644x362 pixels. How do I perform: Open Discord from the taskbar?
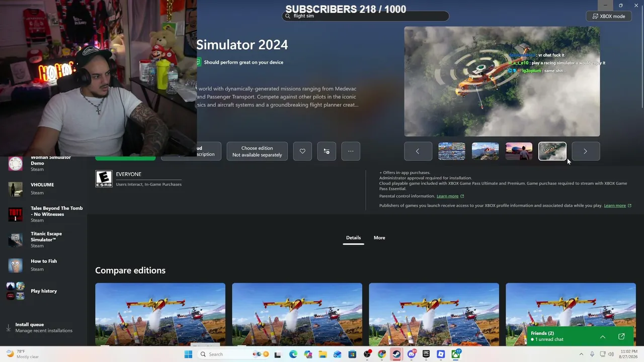coord(412,354)
